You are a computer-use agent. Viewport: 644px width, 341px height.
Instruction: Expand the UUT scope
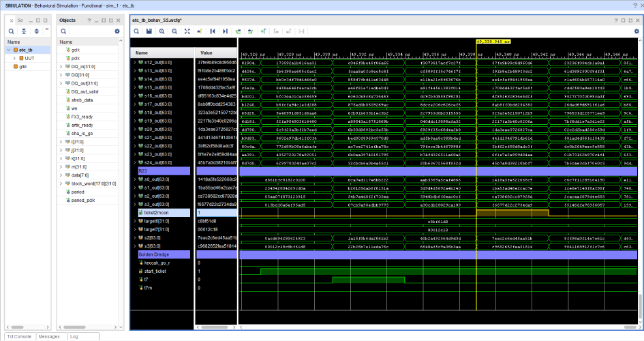click(x=14, y=59)
